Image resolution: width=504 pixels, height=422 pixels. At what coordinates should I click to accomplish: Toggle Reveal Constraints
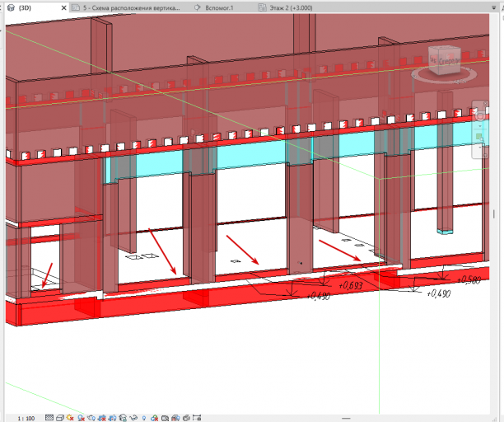tap(197, 418)
